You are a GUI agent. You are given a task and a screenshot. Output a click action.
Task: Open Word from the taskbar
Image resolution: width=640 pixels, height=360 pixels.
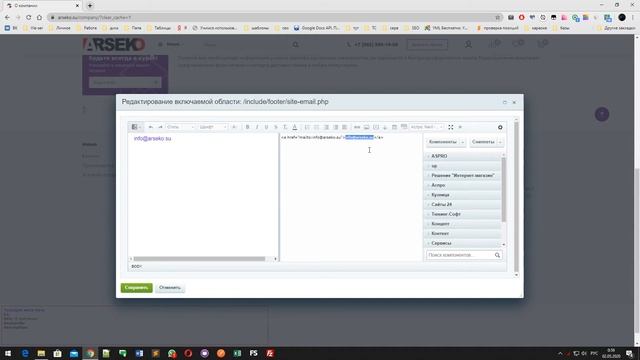pyautogui.click(x=139, y=353)
